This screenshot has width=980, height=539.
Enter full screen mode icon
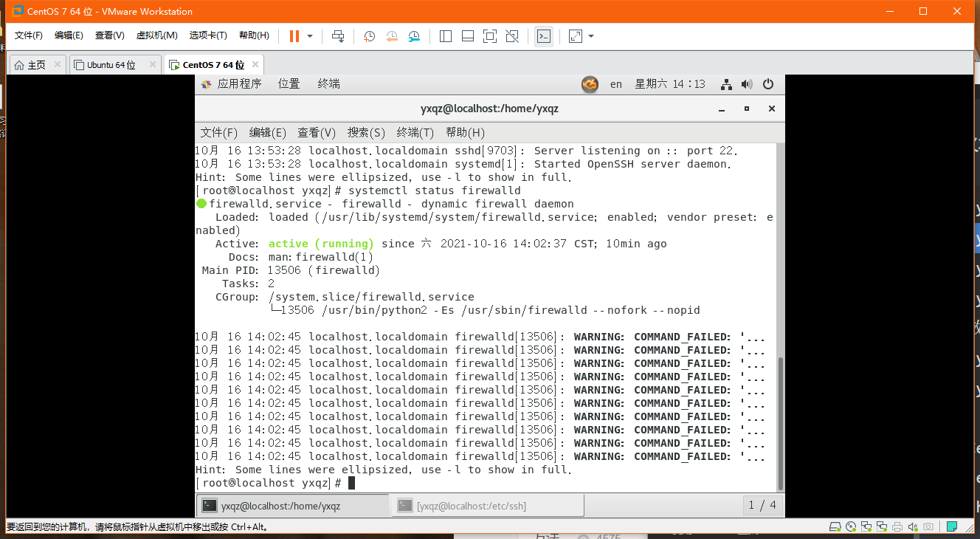490,36
